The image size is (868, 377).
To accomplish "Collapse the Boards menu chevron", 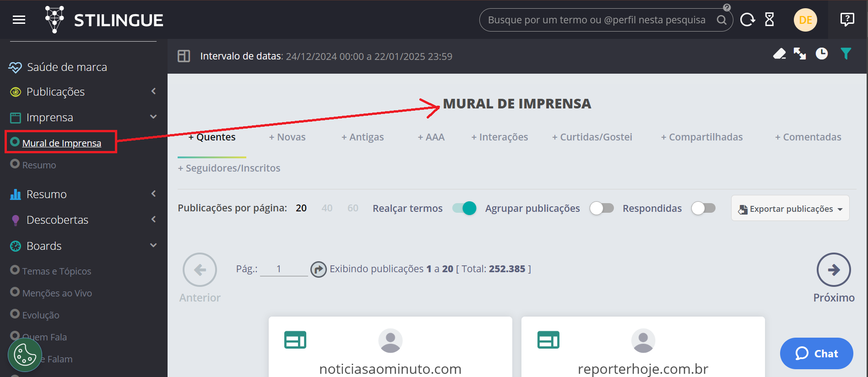I will pos(154,245).
